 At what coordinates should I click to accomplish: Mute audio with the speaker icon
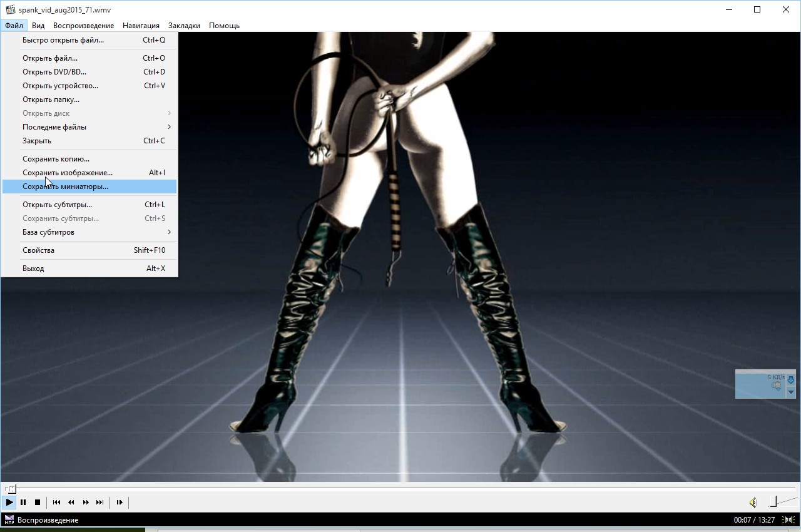click(753, 502)
